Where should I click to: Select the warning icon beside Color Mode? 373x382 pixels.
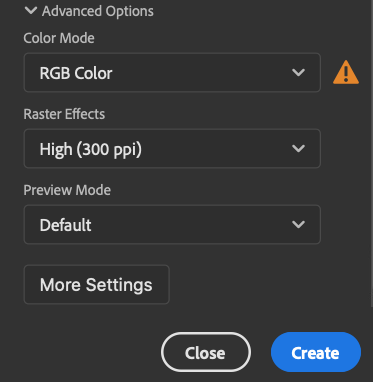[x=346, y=72]
